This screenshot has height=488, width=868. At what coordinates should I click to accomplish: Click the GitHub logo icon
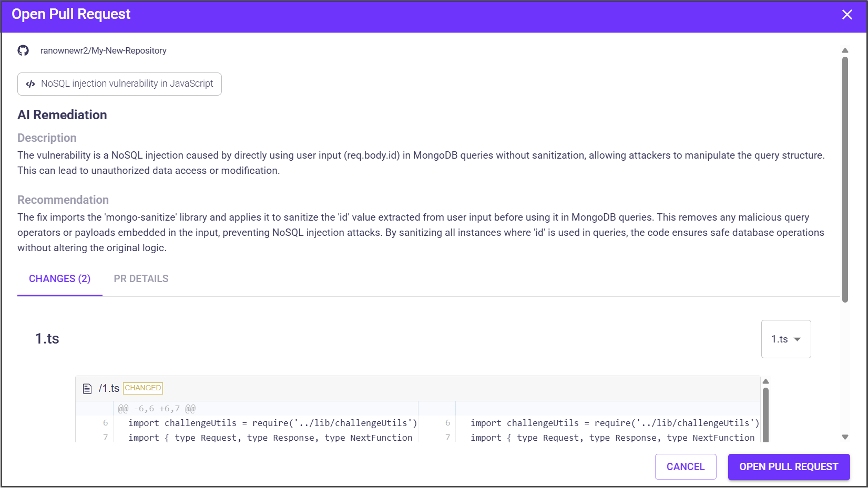point(23,50)
